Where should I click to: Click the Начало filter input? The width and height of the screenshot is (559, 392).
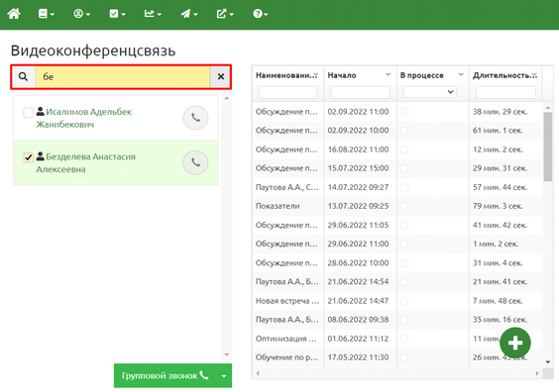pos(360,92)
